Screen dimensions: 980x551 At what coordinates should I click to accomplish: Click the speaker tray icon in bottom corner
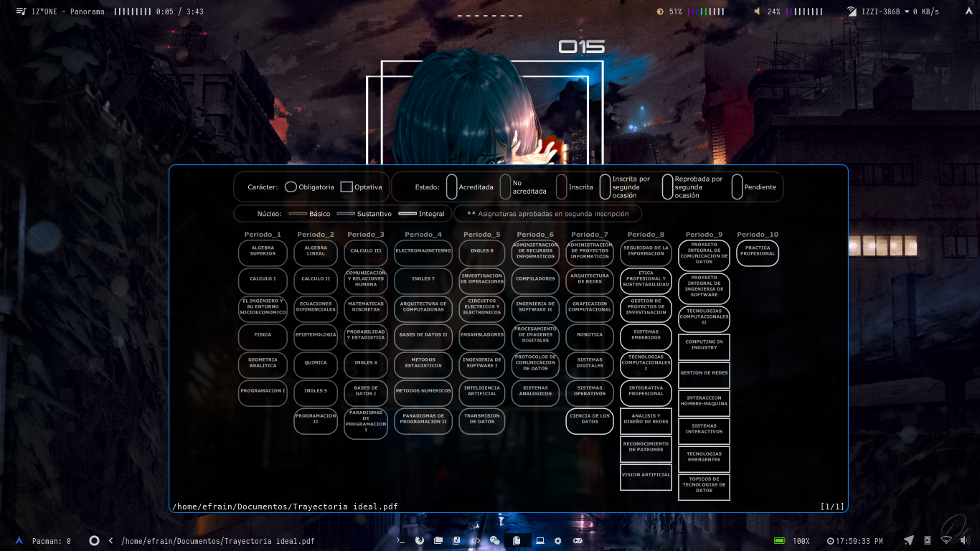(x=965, y=540)
